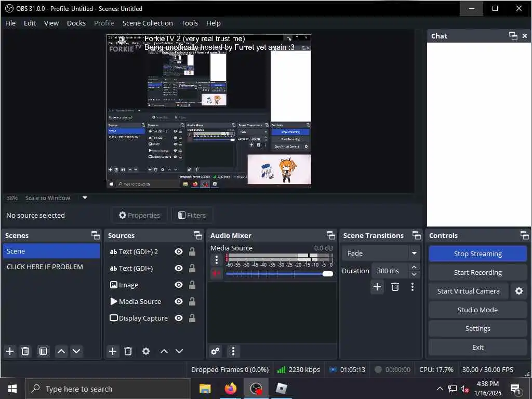Toggle visibility of Text (GDI+) 2 source
Image resolution: width=532 pixels, height=399 pixels.
click(x=179, y=251)
